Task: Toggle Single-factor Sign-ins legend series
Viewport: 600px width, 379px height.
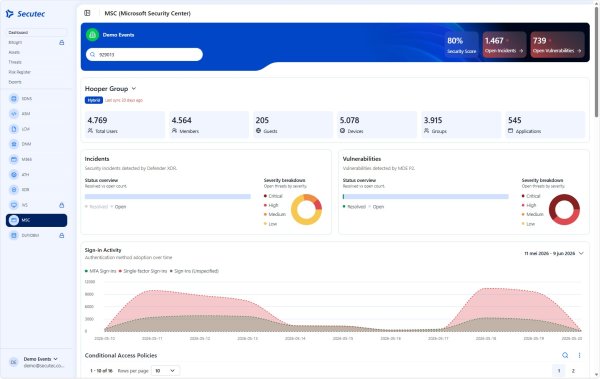Action: pyautogui.click(x=143, y=271)
